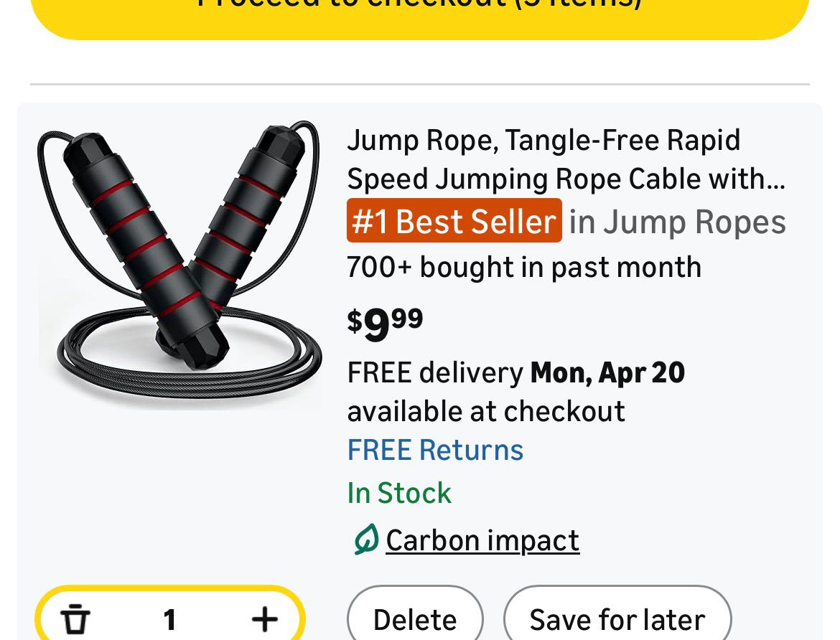
Task: Click the quantity number 1
Action: pyautogui.click(x=169, y=618)
